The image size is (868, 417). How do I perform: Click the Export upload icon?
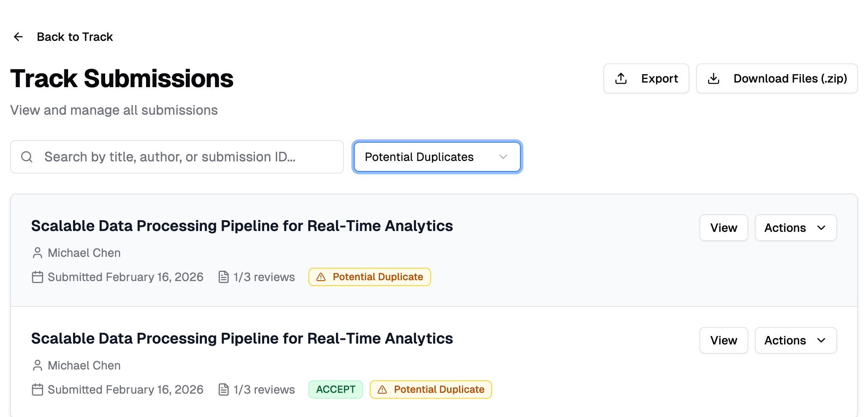point(621,78)
